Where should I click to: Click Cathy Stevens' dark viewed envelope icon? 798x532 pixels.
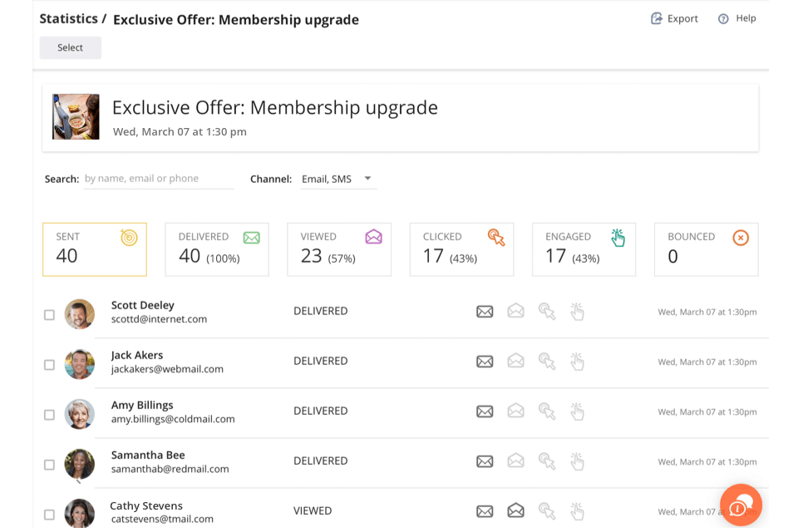[515, 510]
